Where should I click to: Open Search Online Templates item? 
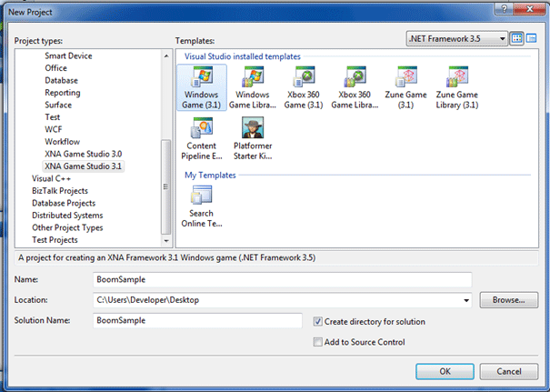(x=202, y=206)
